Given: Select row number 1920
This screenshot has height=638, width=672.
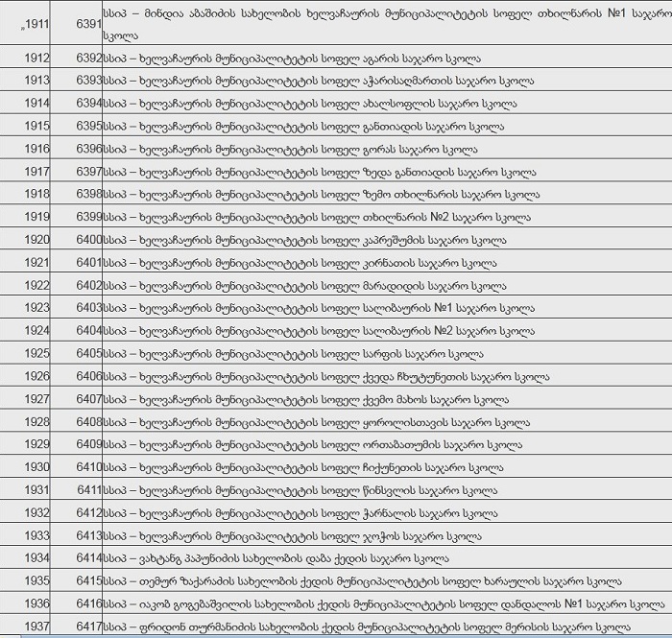Looking at the screenshot, I should (x=36, y=240).
